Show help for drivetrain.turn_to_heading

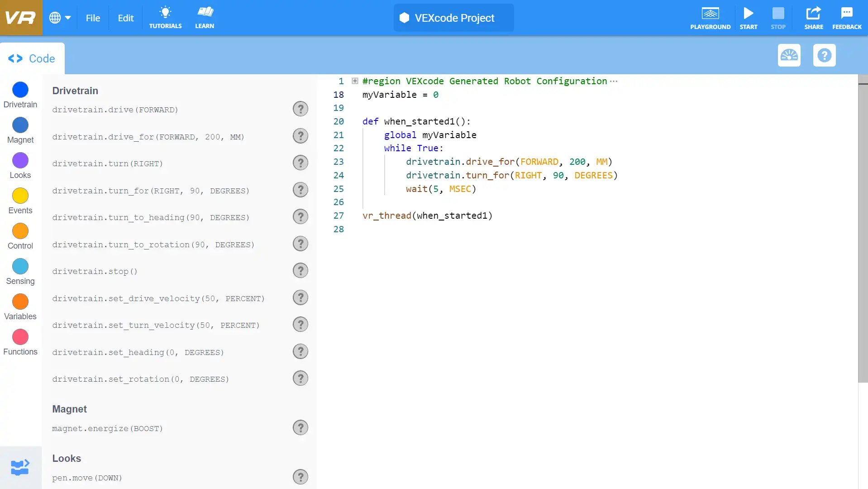tap(300, 216)
